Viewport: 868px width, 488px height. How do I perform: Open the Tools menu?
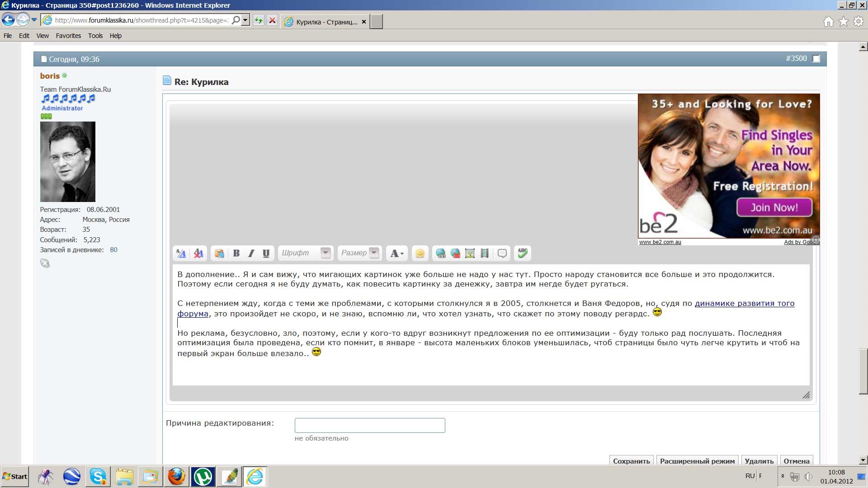(x=95, y=36)
